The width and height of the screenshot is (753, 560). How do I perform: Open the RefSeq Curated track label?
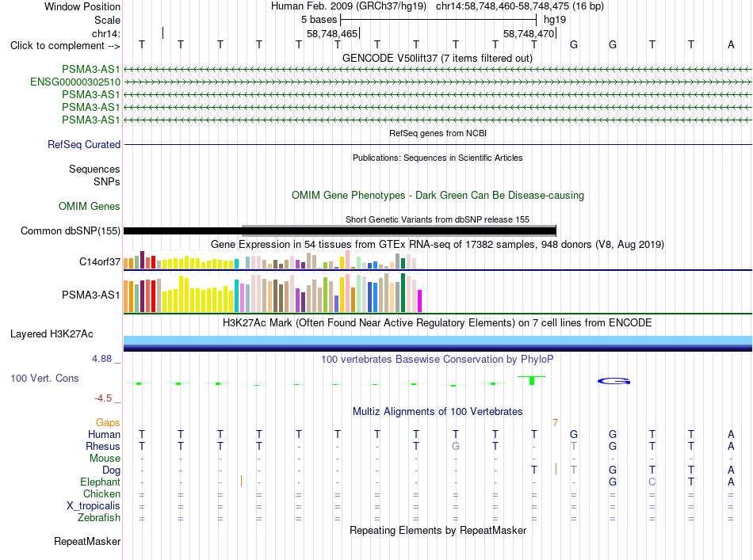coord(84,144)
